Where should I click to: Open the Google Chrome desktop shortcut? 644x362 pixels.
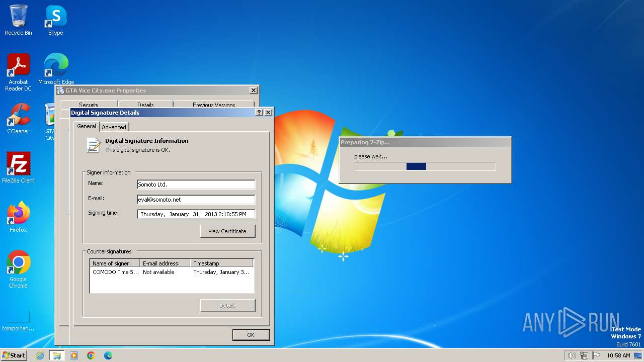point(18,269)
